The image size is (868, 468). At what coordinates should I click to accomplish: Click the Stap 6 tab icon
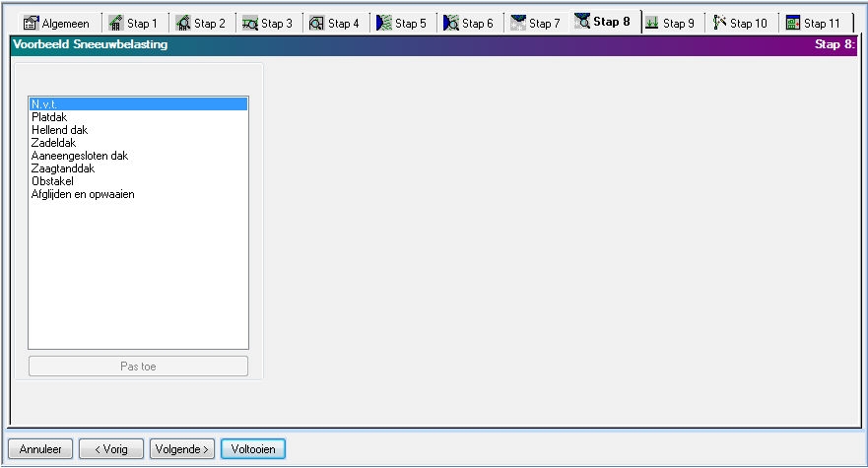pos(451,24)
